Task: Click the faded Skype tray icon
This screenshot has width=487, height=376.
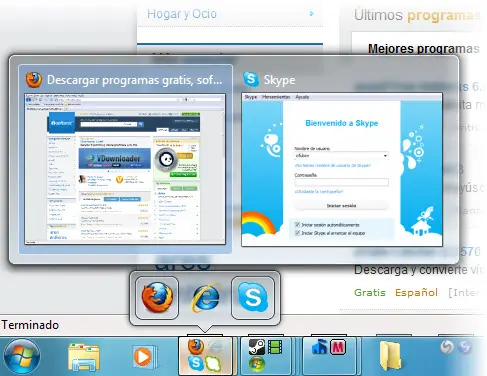Action: (464, 347)
